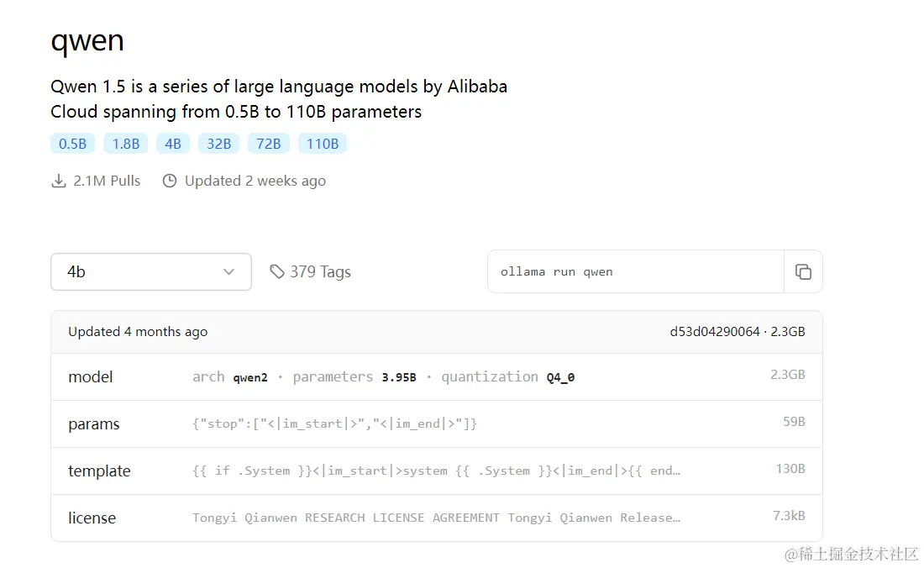The height and width of the screenshot is (568, 924).
Task: Open the model file row
Action: click(436, 377)
